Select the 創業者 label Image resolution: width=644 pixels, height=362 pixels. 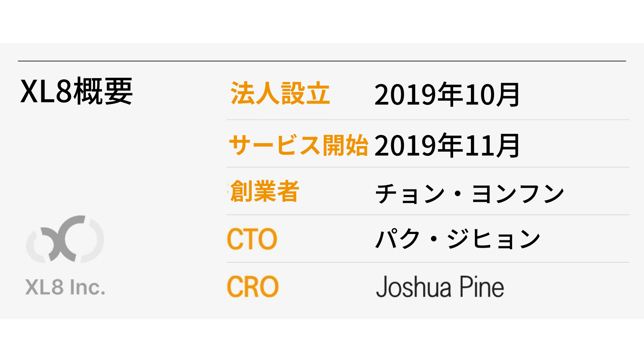click(264, 191)
